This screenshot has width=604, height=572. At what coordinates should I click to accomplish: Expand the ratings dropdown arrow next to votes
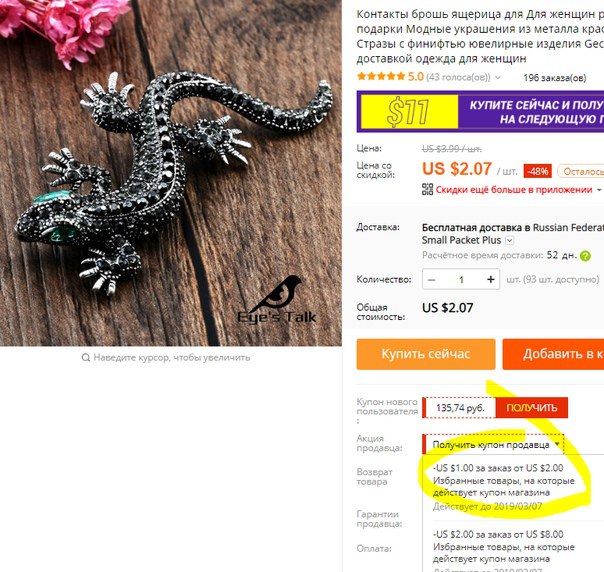coord(498,77)
